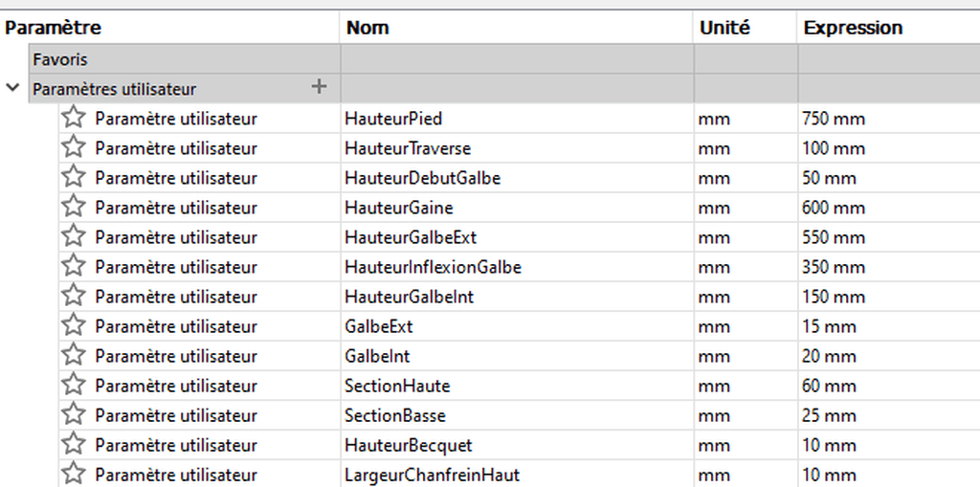Toggle favorite on SectionHaute row

click(x=74, y=385)
